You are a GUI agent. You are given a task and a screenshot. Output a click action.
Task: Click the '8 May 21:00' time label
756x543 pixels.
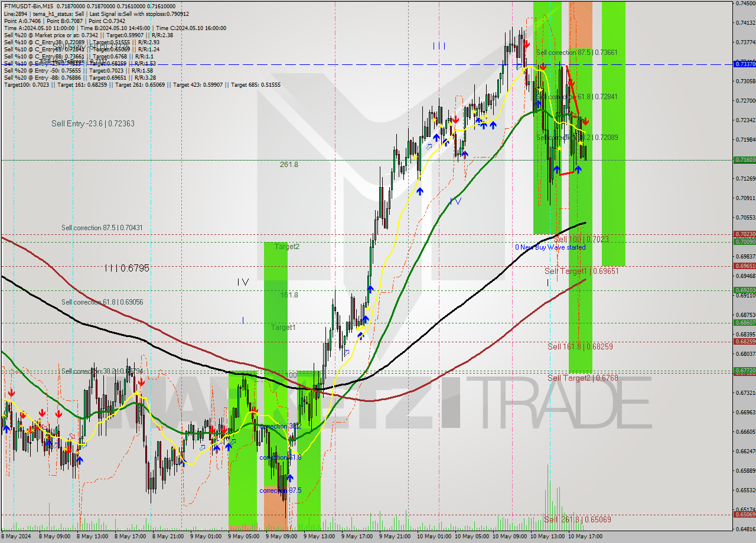click(x=167, y=537)
